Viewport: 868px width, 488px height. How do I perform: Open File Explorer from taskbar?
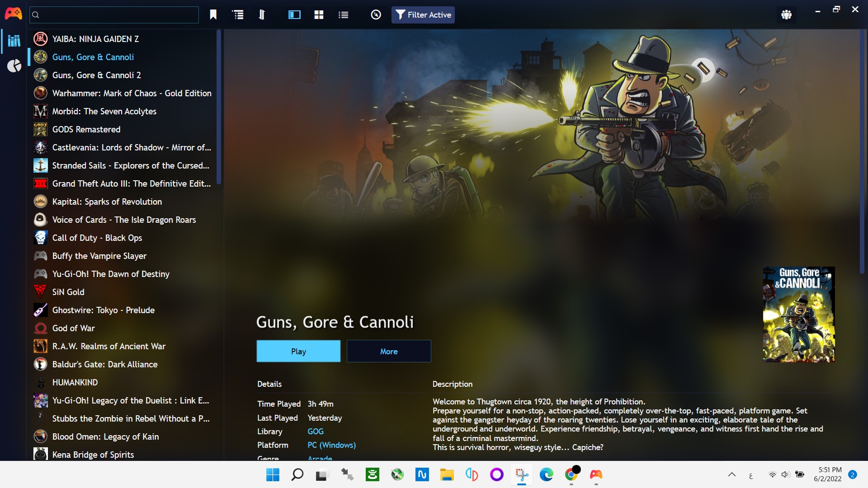point(447,474)
